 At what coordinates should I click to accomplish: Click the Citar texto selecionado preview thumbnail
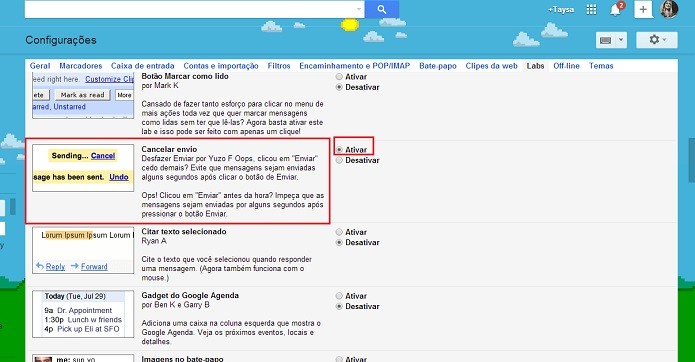click(x=83, y=250)
